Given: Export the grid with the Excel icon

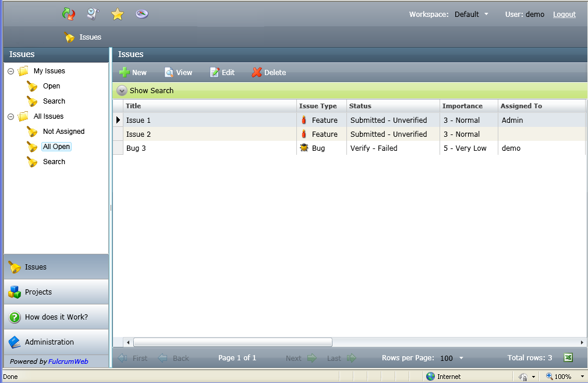Looking at the screenshot, I should (x=568, y=357).
